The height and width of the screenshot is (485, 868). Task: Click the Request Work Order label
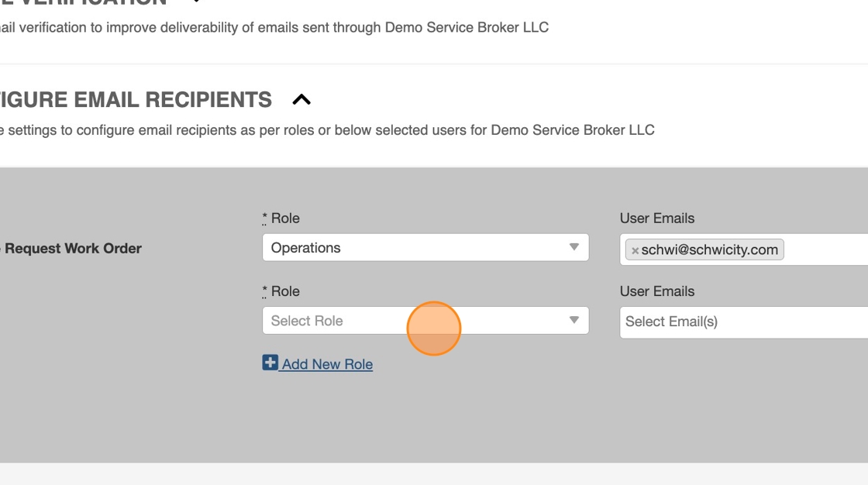[x=73, y=249]
